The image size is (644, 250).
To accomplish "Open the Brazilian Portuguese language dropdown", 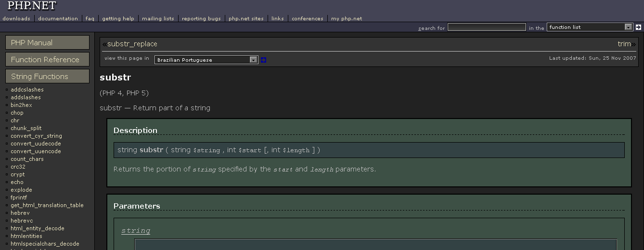I will pyautogui.click(x=206, y=60).
